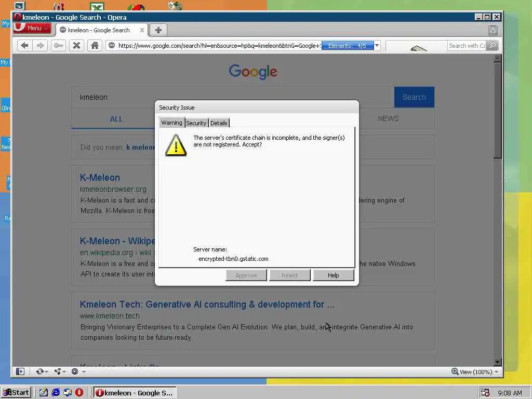Open a new tab with plus button
The height and width of the screenshot is (399, 532).
pos(158,30)
